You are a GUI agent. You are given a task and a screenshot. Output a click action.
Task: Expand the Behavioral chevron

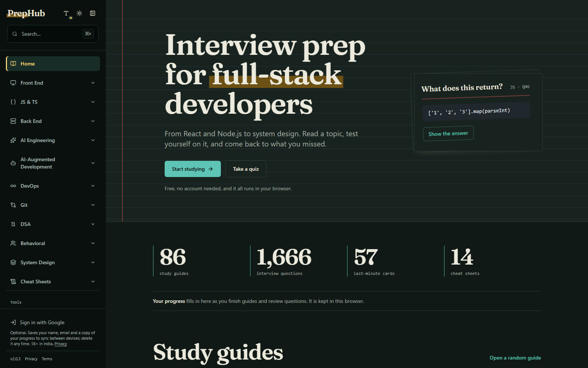click(x=93, y=243)
